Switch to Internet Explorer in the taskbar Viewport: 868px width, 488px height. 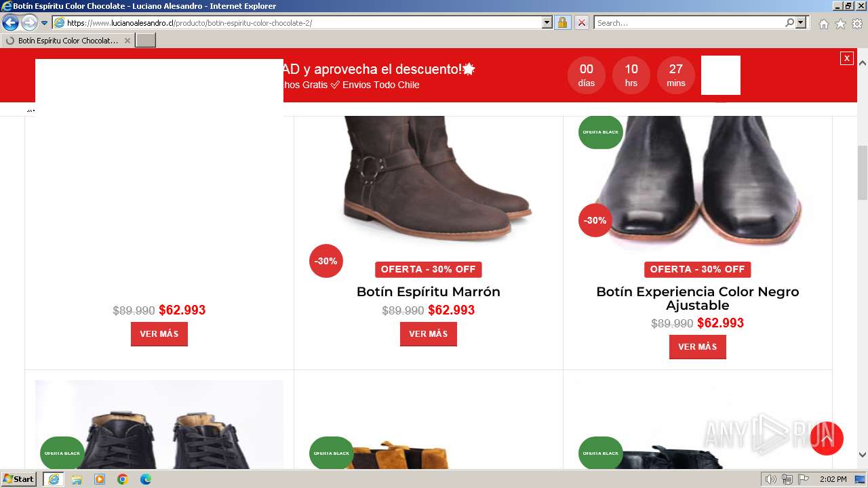(54, 479)
